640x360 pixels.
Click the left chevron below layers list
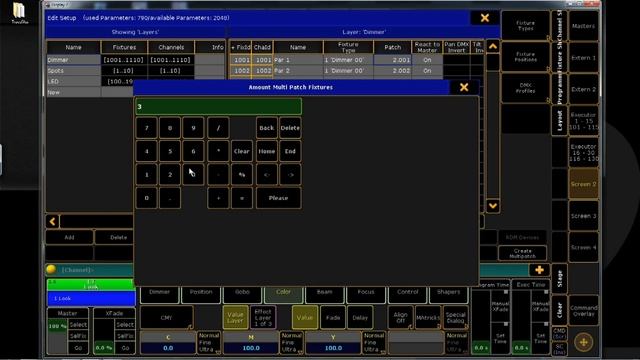click(53, 222)
